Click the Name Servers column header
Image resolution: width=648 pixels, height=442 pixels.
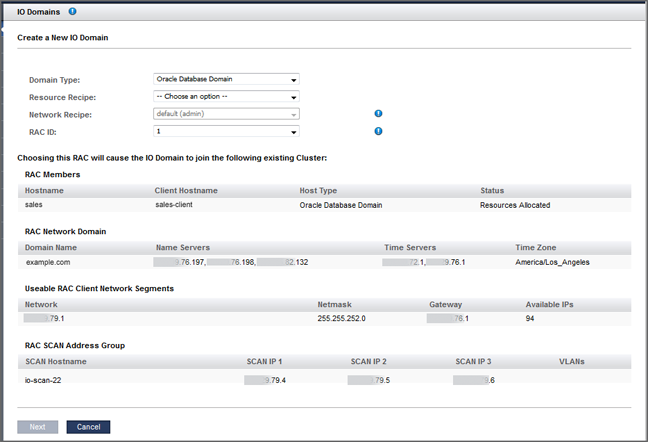[x=183, y=248]
